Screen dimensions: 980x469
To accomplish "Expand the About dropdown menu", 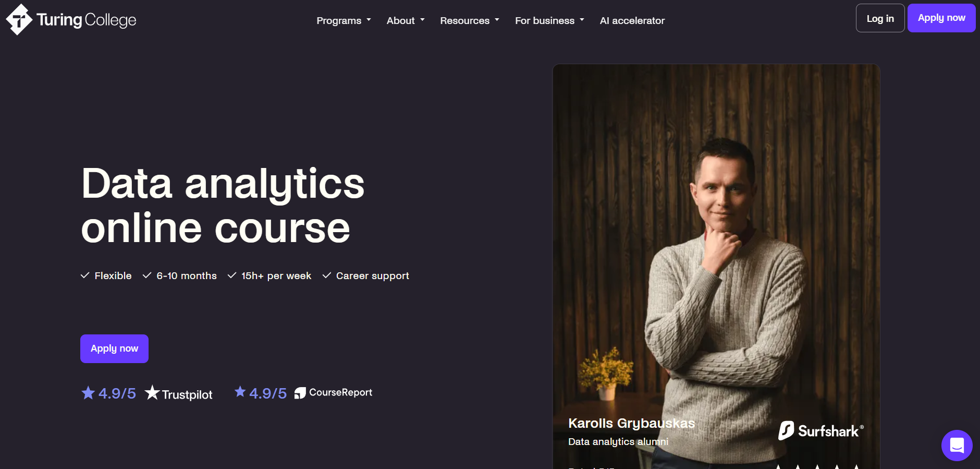I will point(406,20).
